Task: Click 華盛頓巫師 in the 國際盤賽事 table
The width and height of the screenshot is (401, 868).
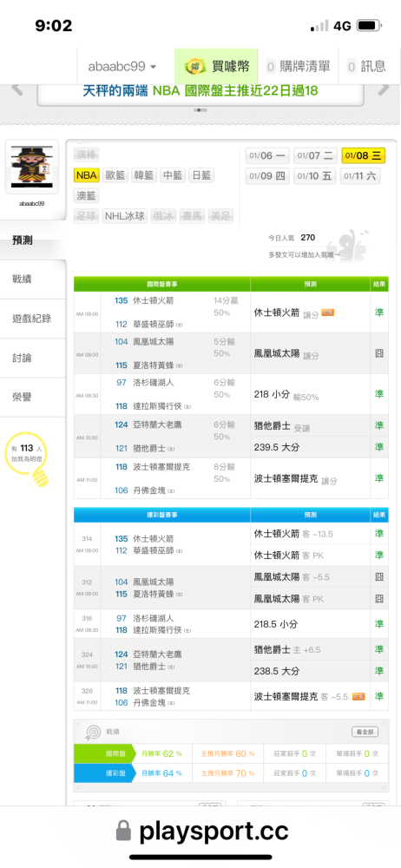Action: click(x=154, y=325)
